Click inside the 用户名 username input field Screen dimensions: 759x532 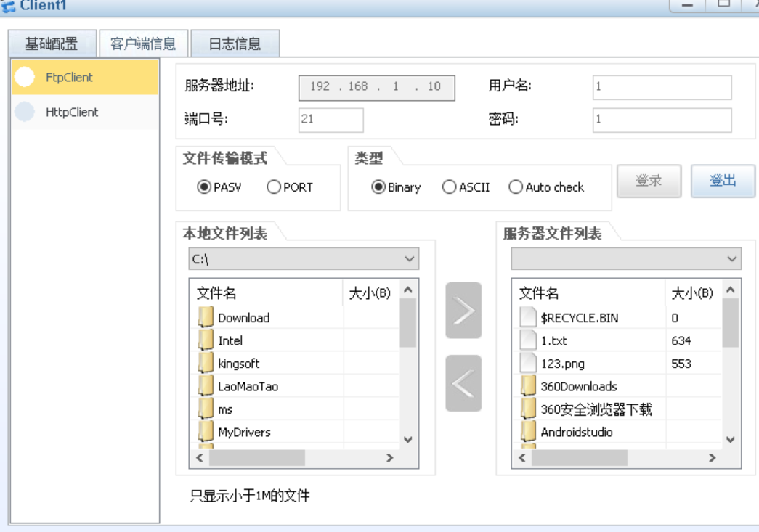[661, 87]
